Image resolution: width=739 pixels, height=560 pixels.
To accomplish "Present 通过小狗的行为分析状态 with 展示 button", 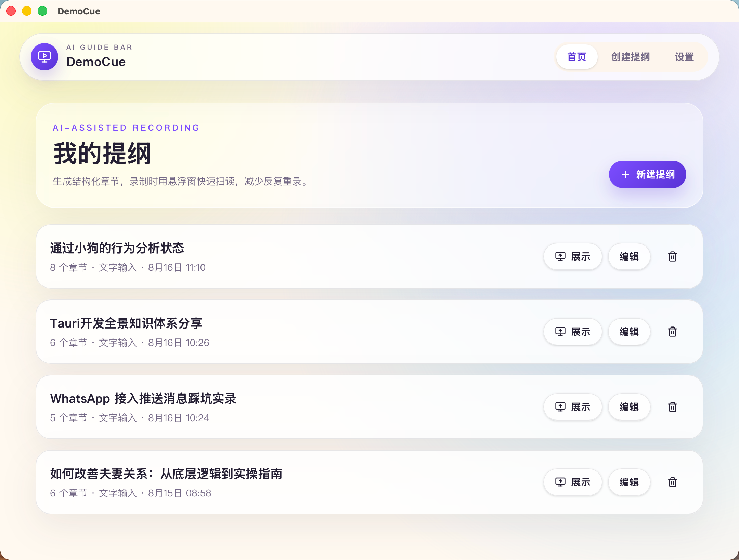I will [573, 256].
